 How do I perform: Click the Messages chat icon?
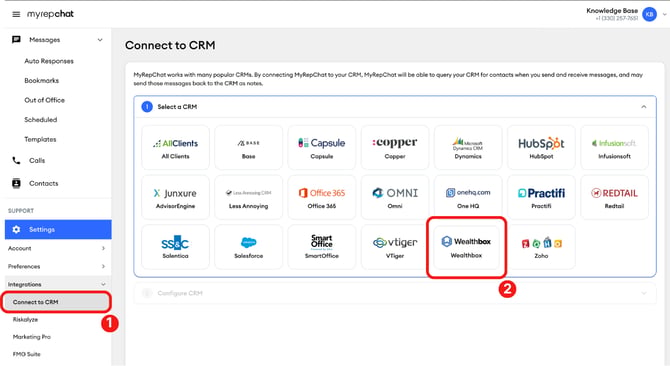point(16,40)
